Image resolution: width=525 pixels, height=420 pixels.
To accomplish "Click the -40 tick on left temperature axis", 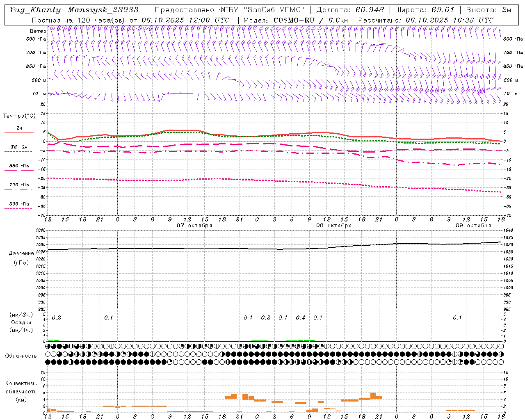I will (42, 215).
